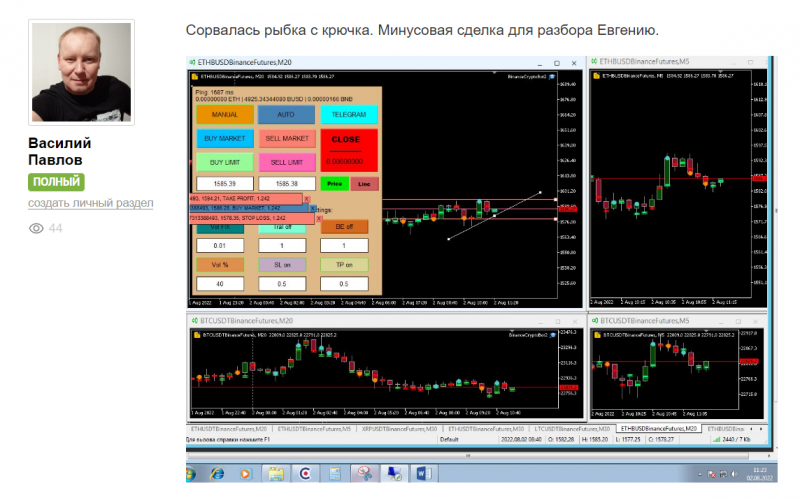Viewport: 800px width, 500px height.
Task: Toggle the TELEGRAM notifications button
Action: point(349,114)
